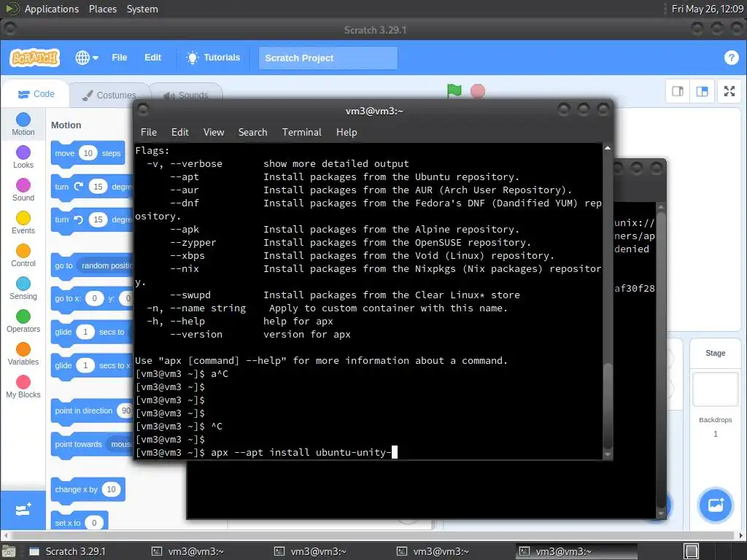Viewport: 747px width, 560px height.
Task: Switch to the Sounds tab
Action: coord(186,96)
